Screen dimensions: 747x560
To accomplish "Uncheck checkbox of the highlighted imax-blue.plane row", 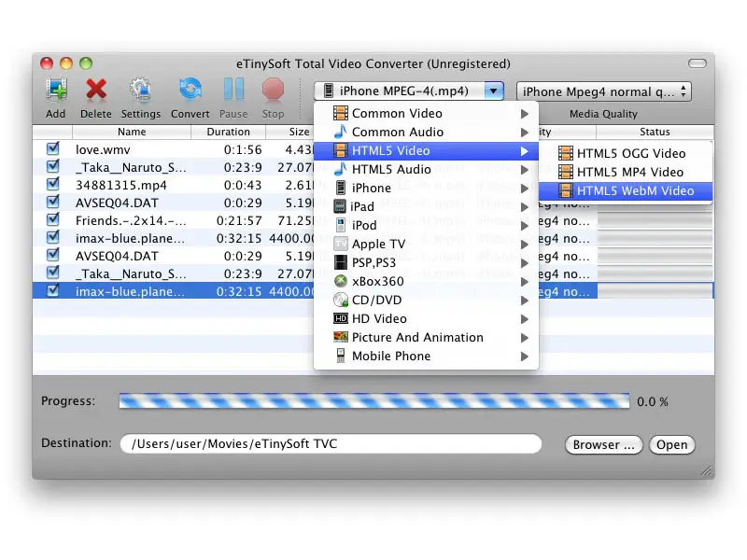I will pyautogui.click(x=53, y=290).
